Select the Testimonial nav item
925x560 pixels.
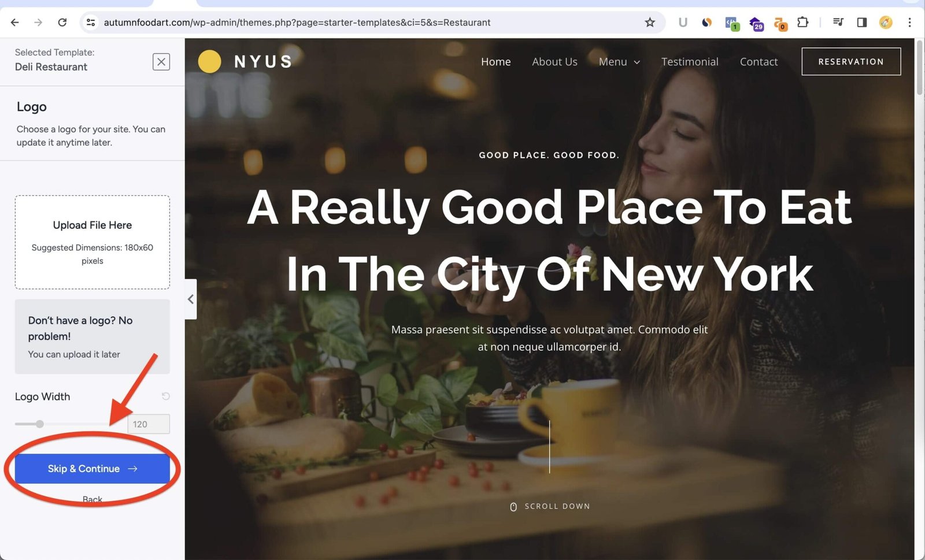click(x=690, y=62)
